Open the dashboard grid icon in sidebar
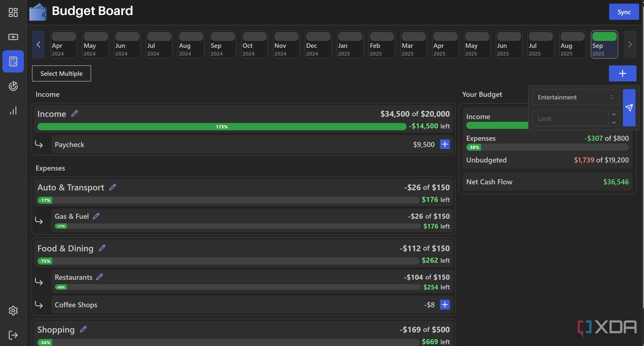This screenshot has width=644, height=346. (13, 12)
